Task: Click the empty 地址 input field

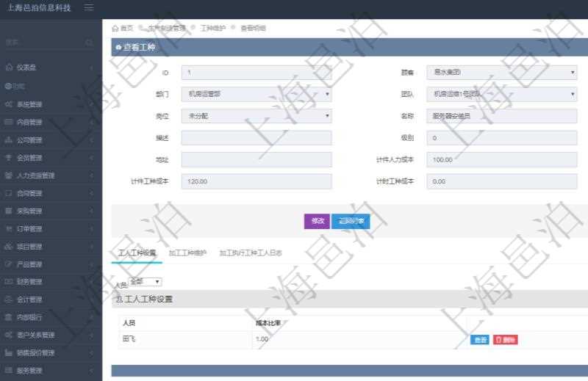Action: pos(257,159)
